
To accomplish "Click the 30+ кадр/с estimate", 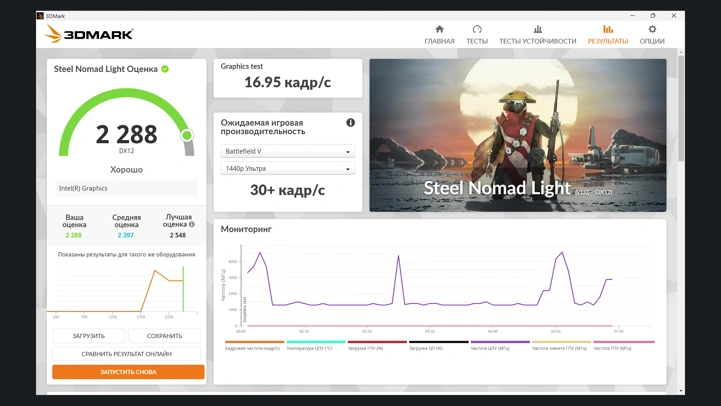I will pyautogui.click(x=287, y=190).
